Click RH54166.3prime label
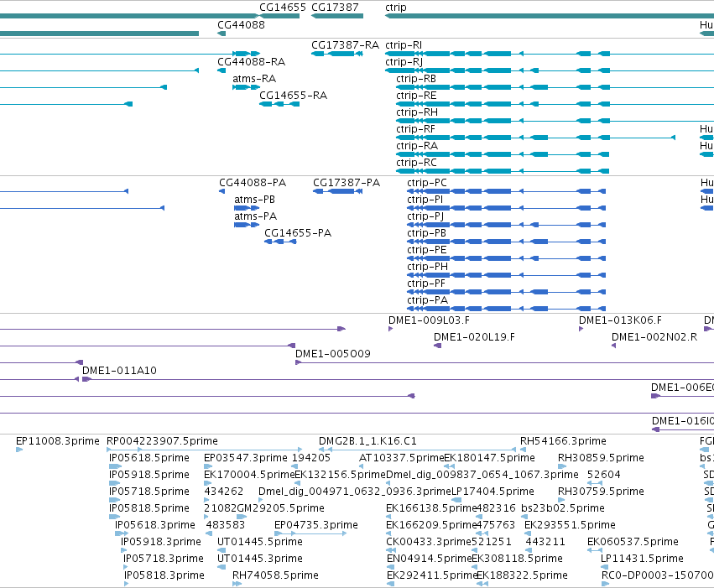714x588 pixels. tap(563, 441)
